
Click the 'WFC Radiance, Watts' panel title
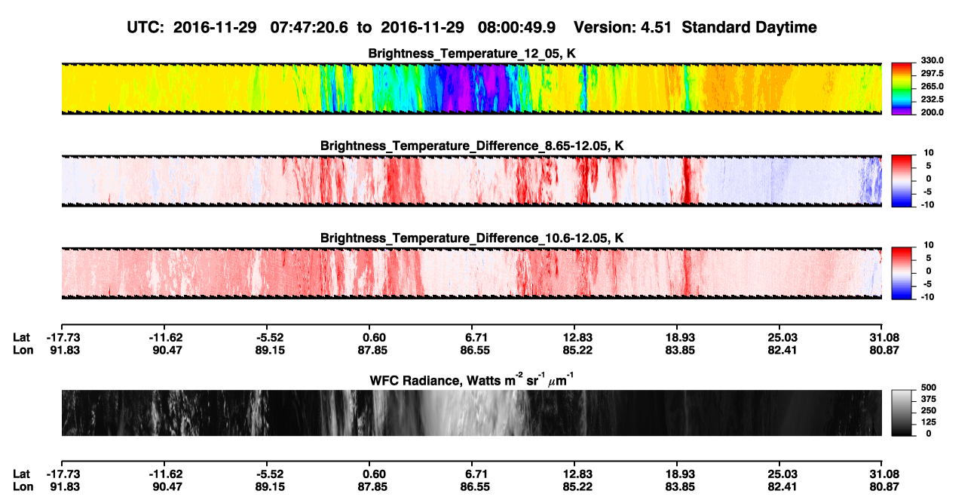point(472,380)
